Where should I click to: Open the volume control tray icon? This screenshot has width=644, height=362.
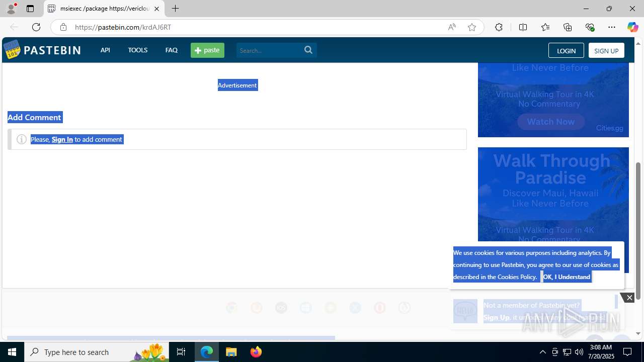point(579,352)
